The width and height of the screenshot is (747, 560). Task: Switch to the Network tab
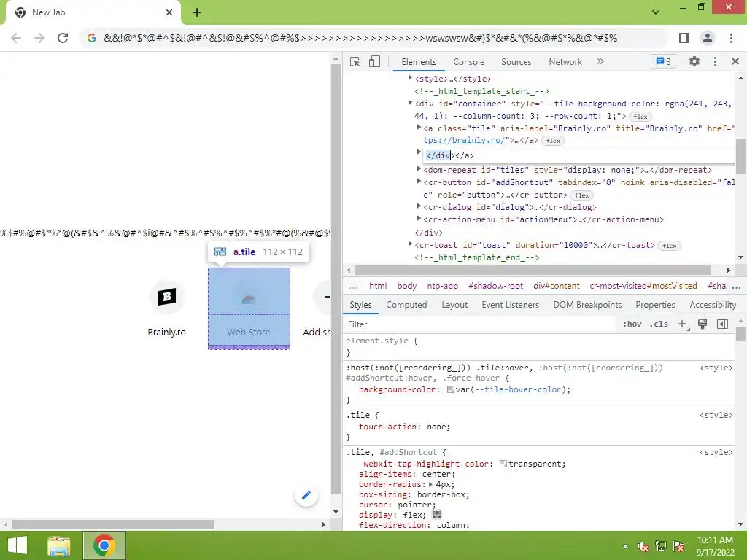(565, 62)
